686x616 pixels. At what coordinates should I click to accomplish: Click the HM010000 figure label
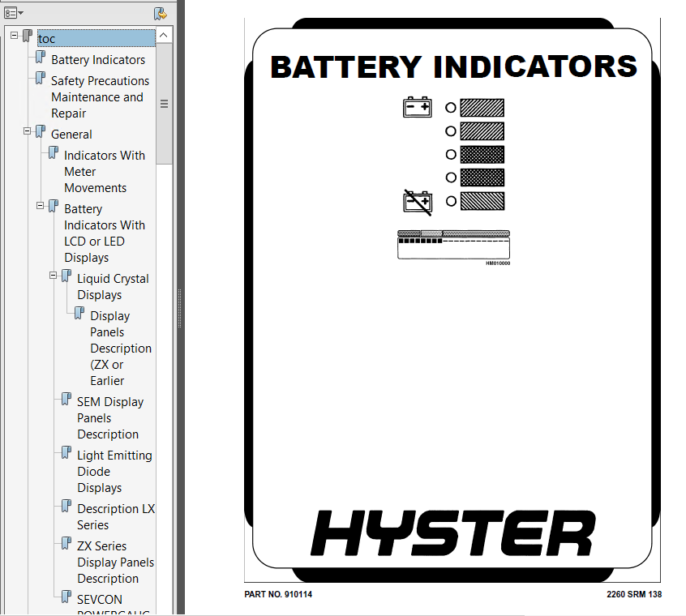(x=498, y=263)
